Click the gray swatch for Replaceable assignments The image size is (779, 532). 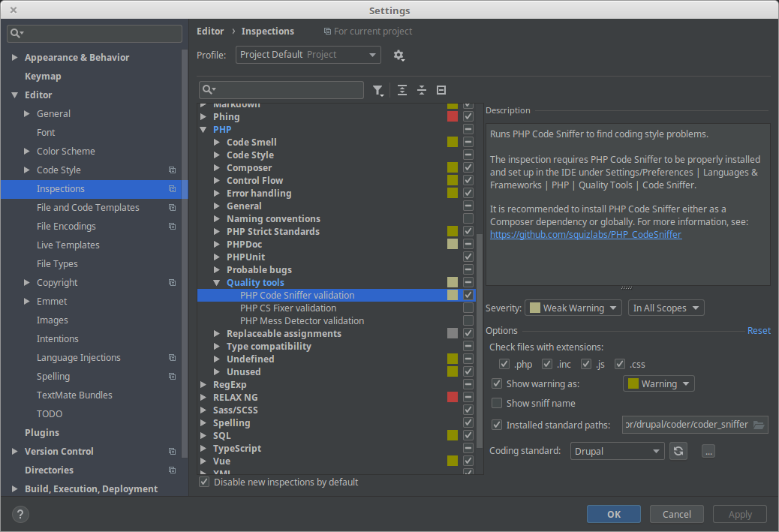point(452,333)
